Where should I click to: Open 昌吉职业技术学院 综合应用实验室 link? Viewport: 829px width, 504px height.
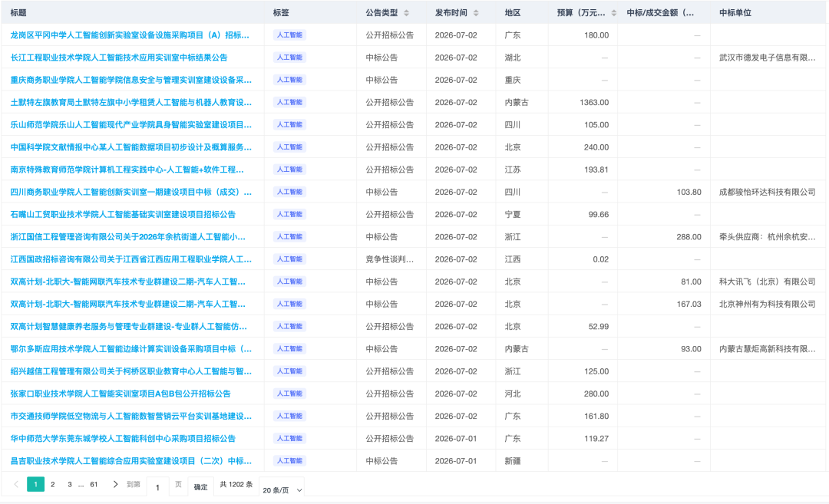[131, 461]
